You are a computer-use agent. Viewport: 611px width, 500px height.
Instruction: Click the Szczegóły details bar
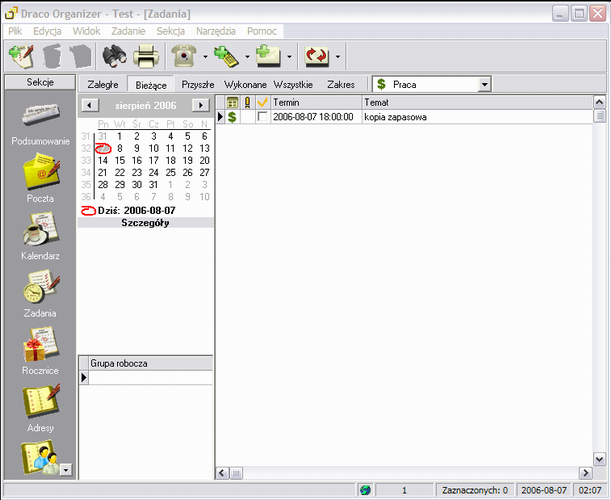coord(145,223)
